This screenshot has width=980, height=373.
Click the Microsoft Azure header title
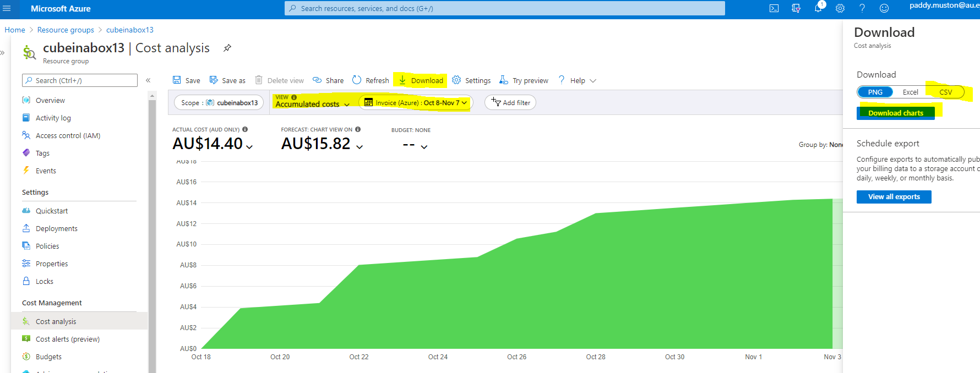pos(61,8)
